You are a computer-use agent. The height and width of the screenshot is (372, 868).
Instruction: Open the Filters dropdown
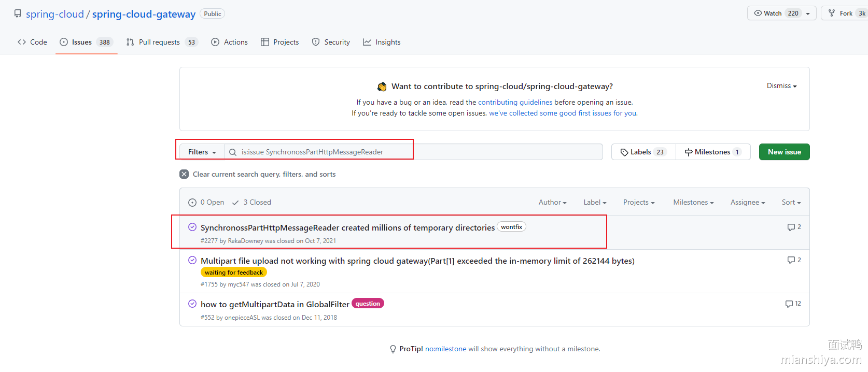coord(202,152)
